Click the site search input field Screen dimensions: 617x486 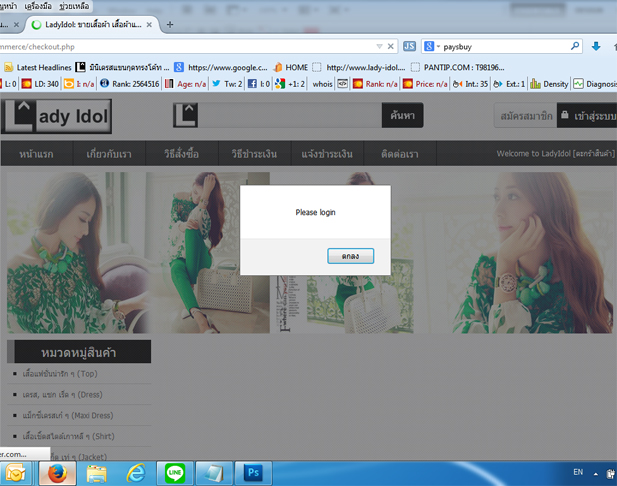point(290,115)
